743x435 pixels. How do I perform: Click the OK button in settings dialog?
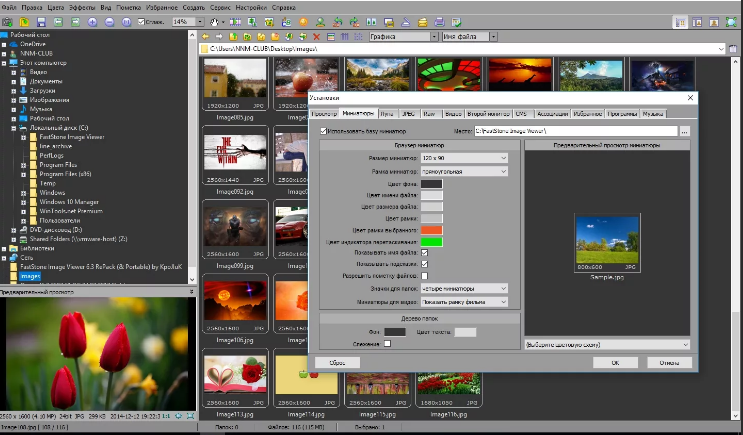click(615, 362)
